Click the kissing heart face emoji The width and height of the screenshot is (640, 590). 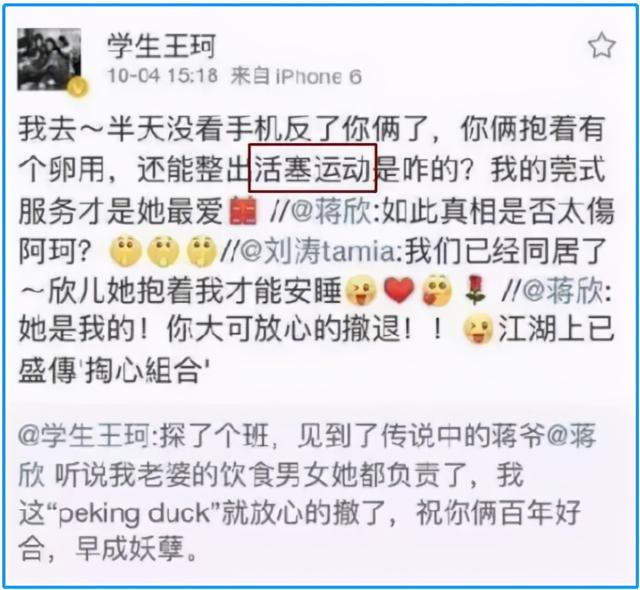coord(437,291)
